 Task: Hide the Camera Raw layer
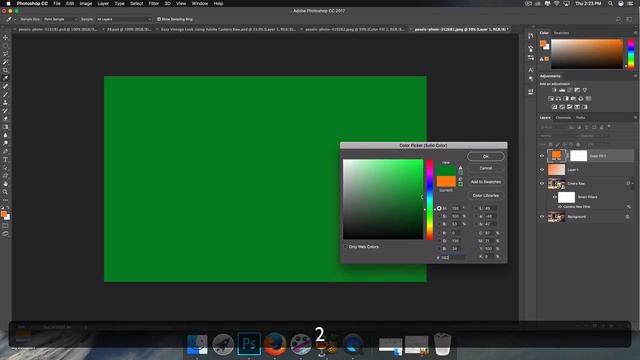coord(542,184)
